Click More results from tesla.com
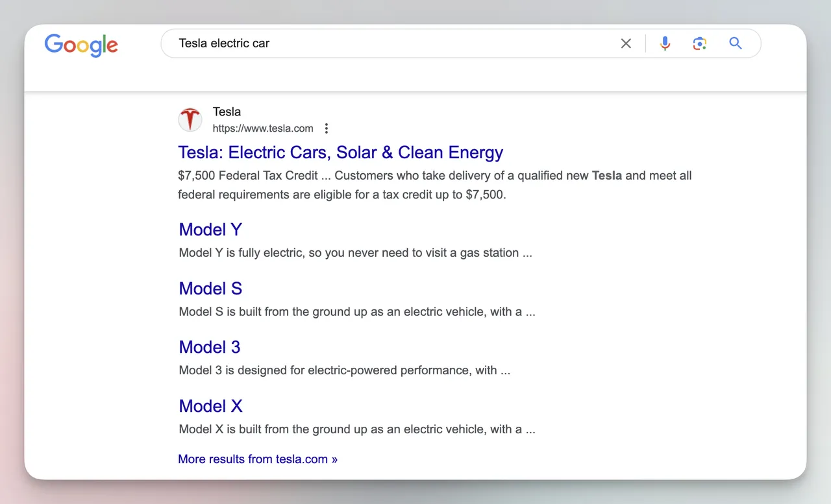The width and height of the screenshot is (831, 504). (258, 459)
